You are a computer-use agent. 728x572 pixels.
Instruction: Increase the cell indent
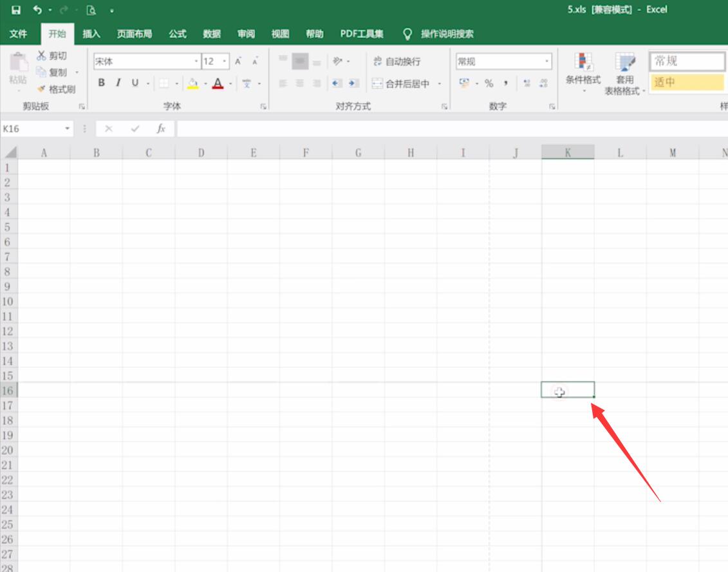[x=353, y=84]
